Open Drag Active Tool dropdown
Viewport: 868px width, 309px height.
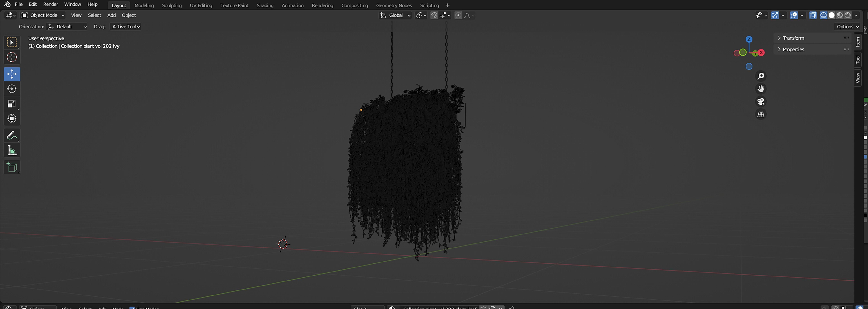click(x=125, y=27)
